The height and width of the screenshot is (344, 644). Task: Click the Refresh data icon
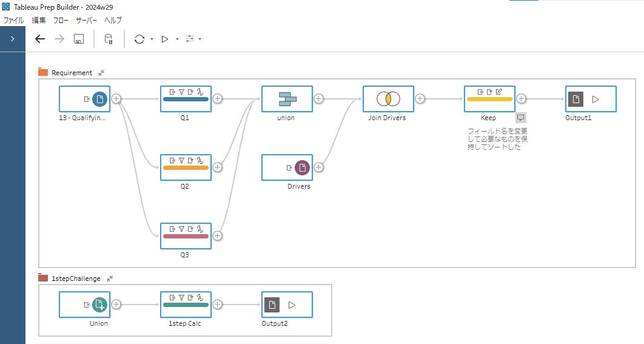[x=139, y=39]
